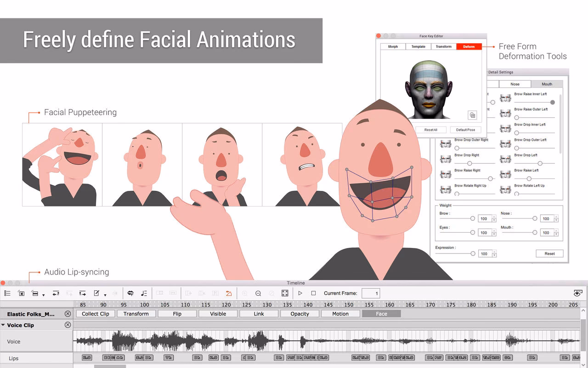Viewport: 588px width, 368px height.
Task: Switch to the Morph tab in Face Key Editor
Action: click(x=393, y=46)
